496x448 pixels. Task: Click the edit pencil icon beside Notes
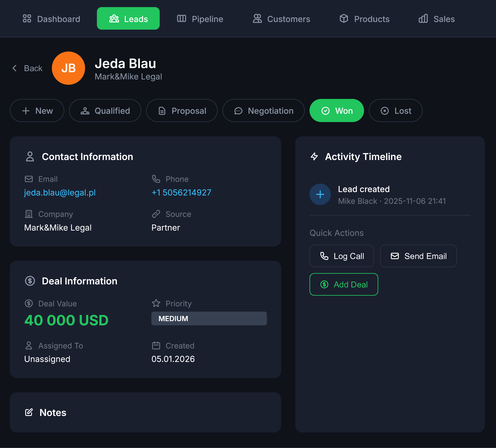pos(29,412)
